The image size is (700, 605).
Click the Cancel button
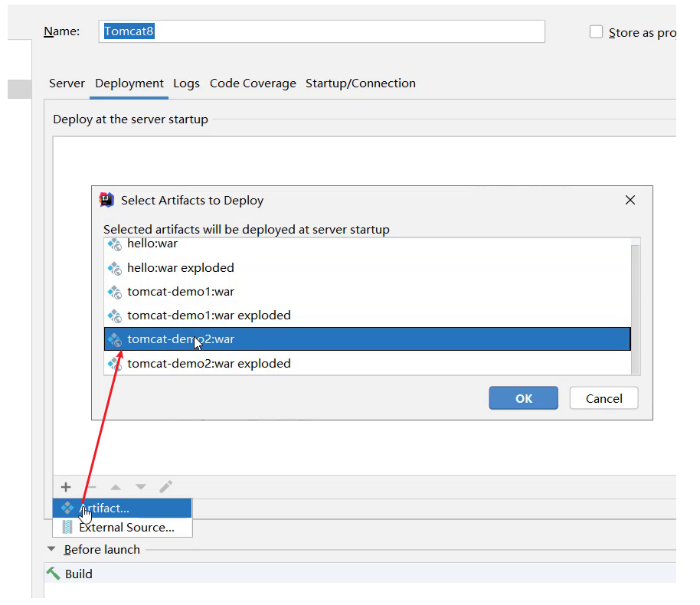pos(604,397)
